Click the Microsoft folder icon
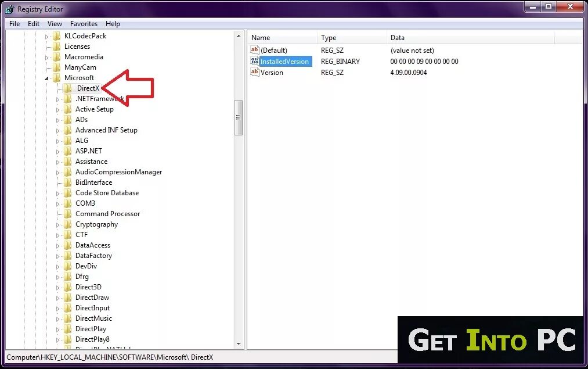This screenshot has width=588, height=369. [x=57, y=78]
